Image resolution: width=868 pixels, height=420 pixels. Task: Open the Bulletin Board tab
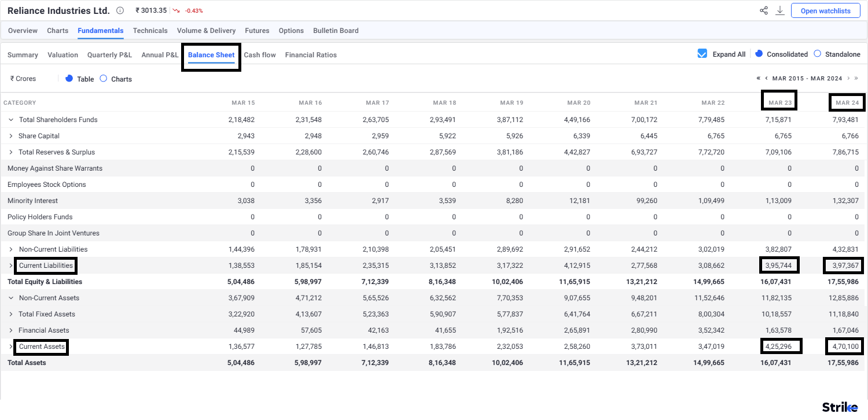pyautogui.click(x=336, y=31)
